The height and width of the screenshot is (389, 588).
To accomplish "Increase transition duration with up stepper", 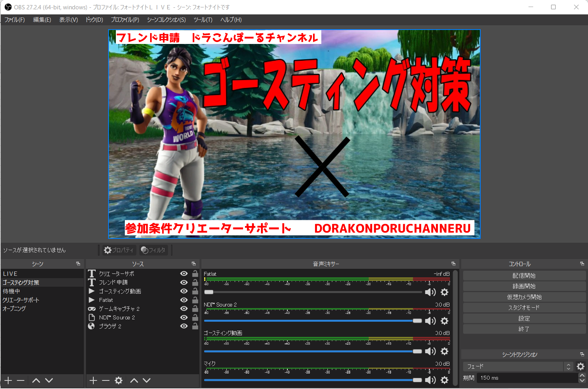I will point(582,375).
